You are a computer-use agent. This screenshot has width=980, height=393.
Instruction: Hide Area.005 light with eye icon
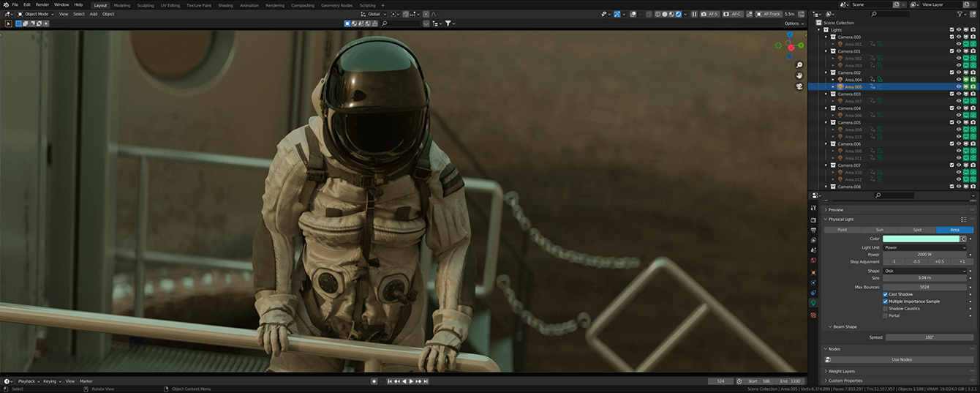point(958,87)
